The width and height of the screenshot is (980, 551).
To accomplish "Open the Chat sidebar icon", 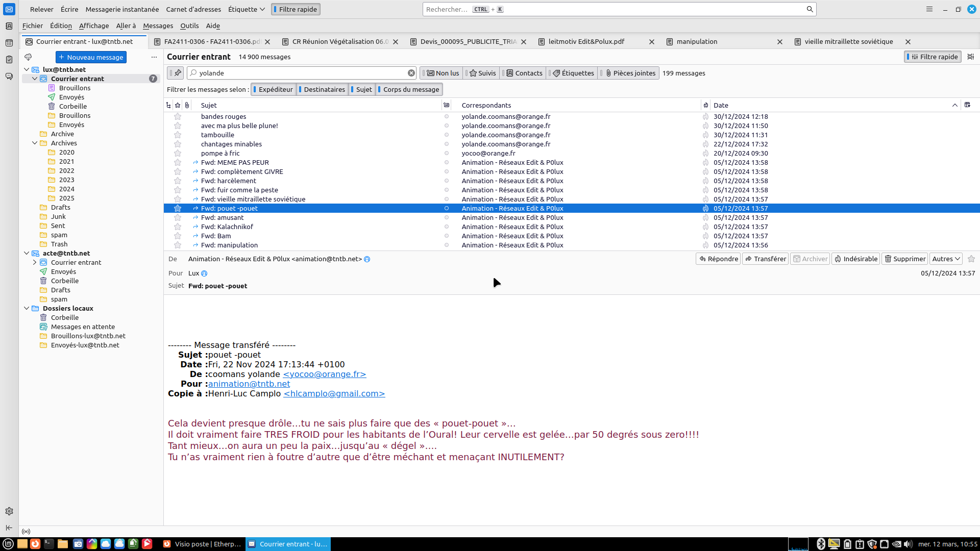I will 9,77.
